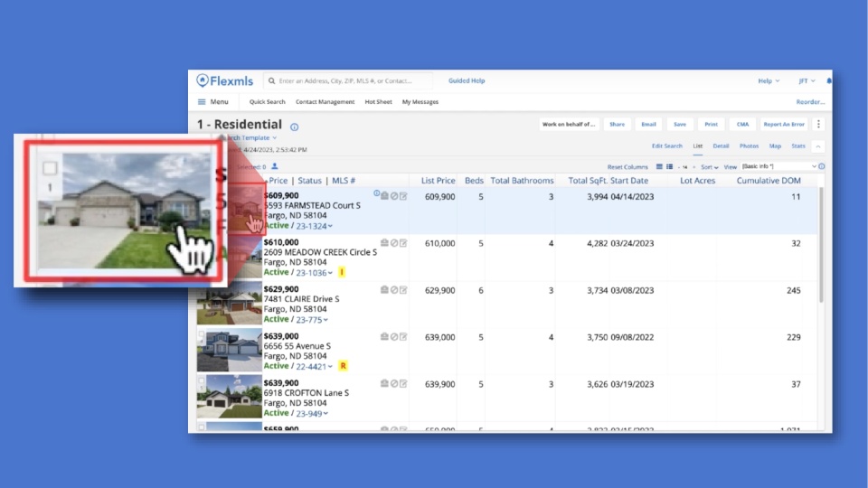Switch to the Photos tab
This screenshot has width=868, height=488.
[x=749, y=146]
